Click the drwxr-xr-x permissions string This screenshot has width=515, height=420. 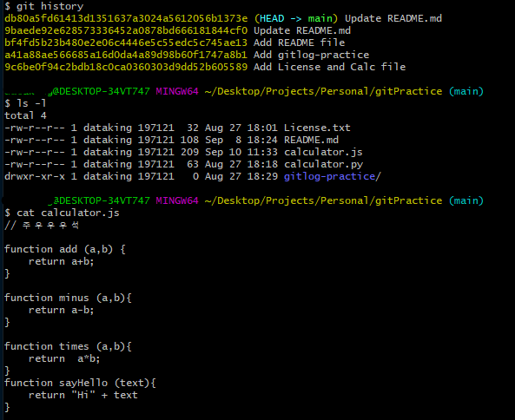click(35, 176)
